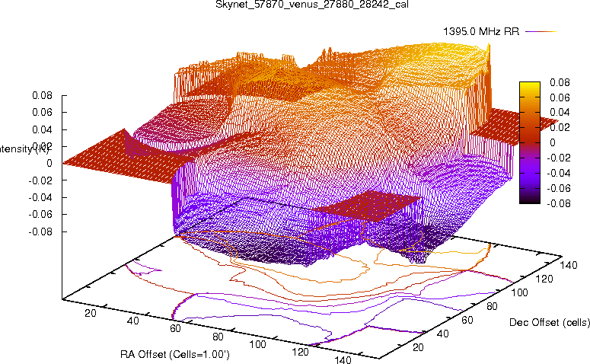Click the 0.08 tick on the intensity axis

coord(42,95)
